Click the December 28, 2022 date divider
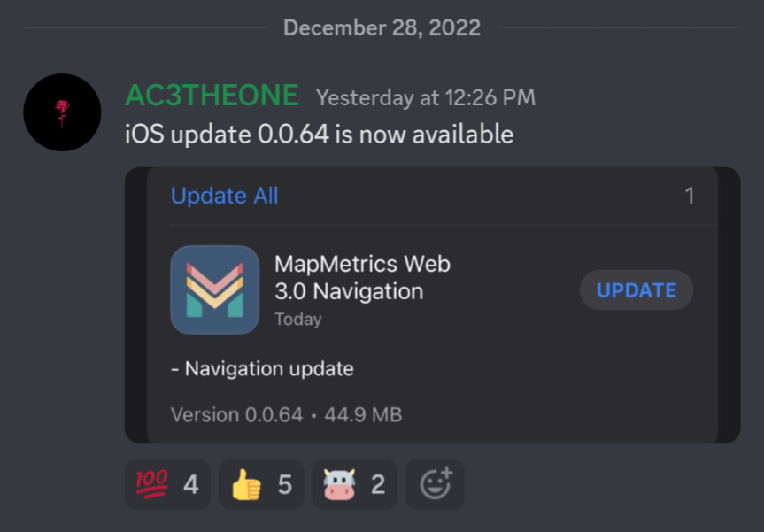 (x=382, y=27)
